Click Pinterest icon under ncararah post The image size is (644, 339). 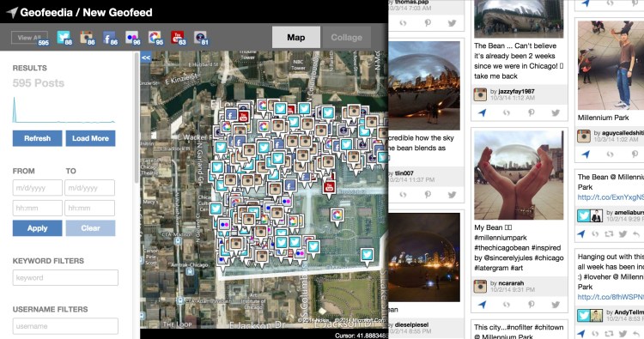pos(531,304)
